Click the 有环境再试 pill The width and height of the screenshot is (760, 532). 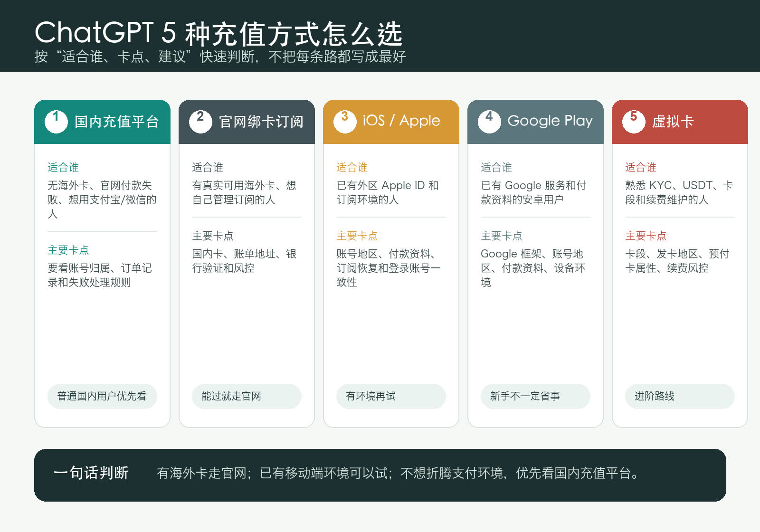tap(391, 396)
